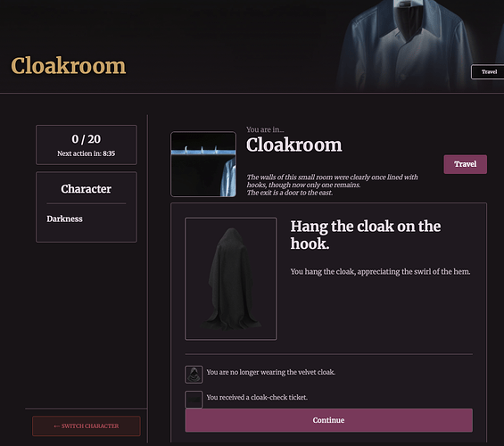504x446 pixels.
Task: Click the Continue button
Action: [x=328, y=420]
